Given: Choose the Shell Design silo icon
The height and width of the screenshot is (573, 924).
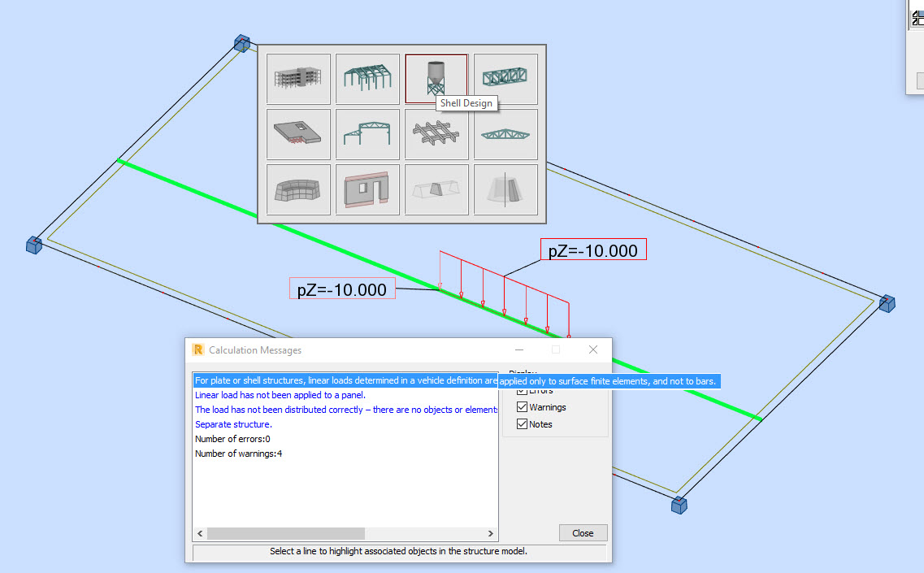Looking at the screenshot, I should click(436, 76).
